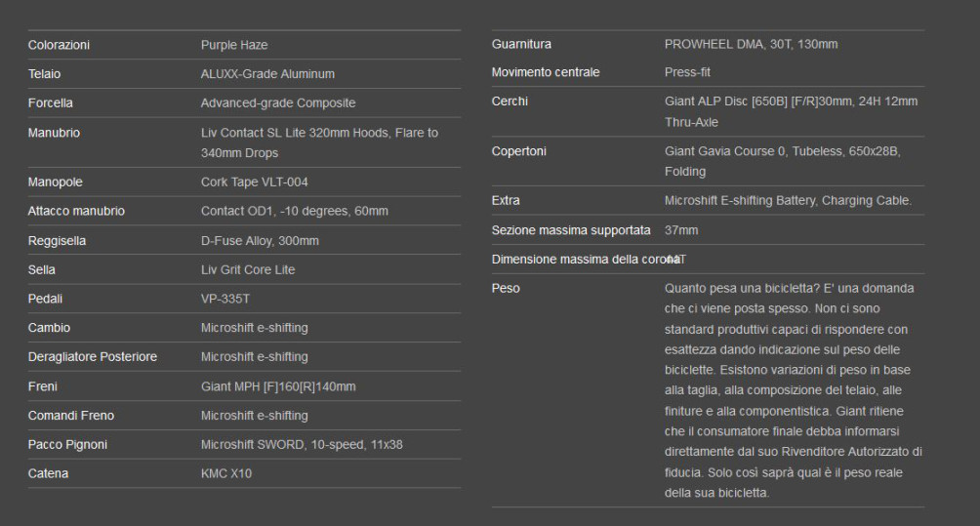Click the KMC X10 chain value
The height and width of the screenshot is (526, 980).
click(228, 474)
